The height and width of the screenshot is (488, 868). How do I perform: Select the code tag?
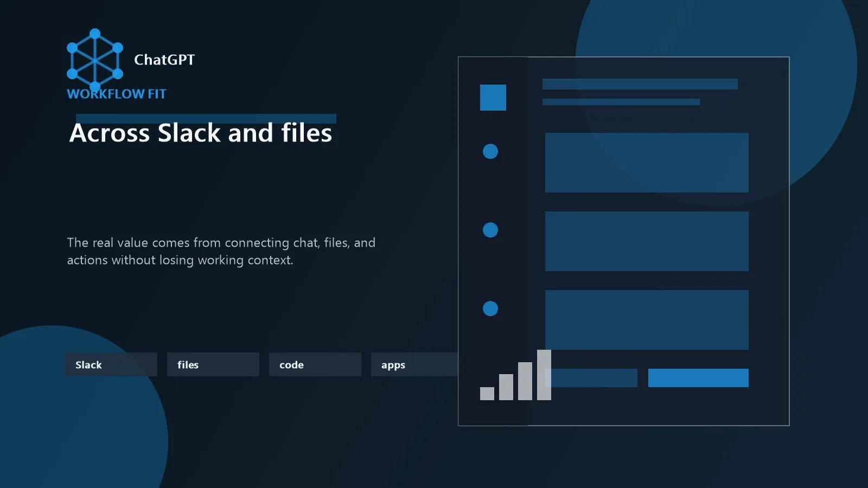point(315,364)
